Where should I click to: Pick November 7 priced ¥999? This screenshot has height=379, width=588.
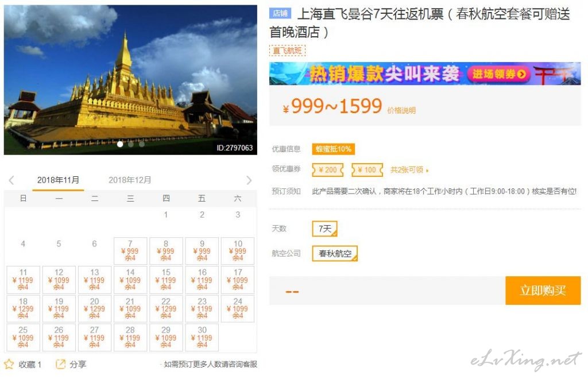pos(130,251)
